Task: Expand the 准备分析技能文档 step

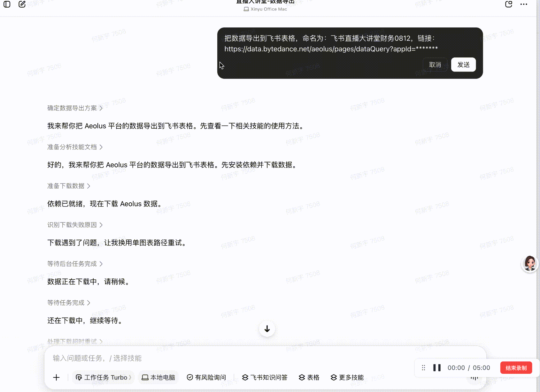Action: pyautogui.click(x=75, y=147)
